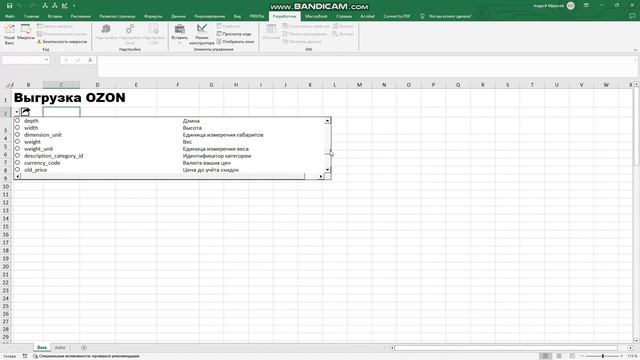Click the Name Box input field
This screenshot has width=640, height=360.
[x=22, y=60]
